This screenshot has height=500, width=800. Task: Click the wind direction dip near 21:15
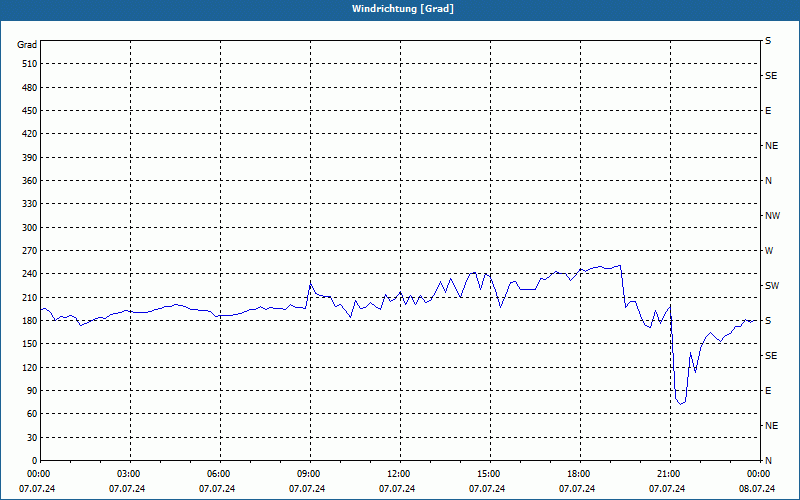click(x=680, y=403)
